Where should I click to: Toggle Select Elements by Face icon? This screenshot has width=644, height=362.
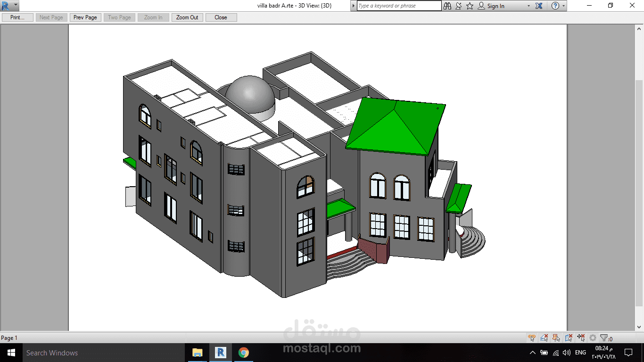569,338
